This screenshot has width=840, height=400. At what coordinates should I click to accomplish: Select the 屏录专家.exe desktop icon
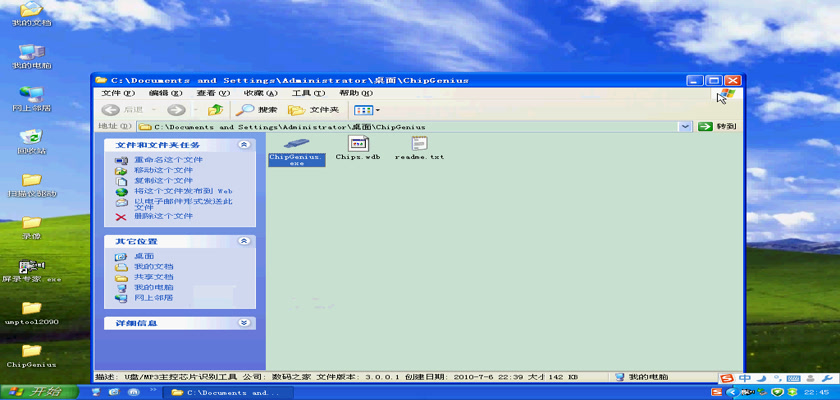(x=32, y=271)
